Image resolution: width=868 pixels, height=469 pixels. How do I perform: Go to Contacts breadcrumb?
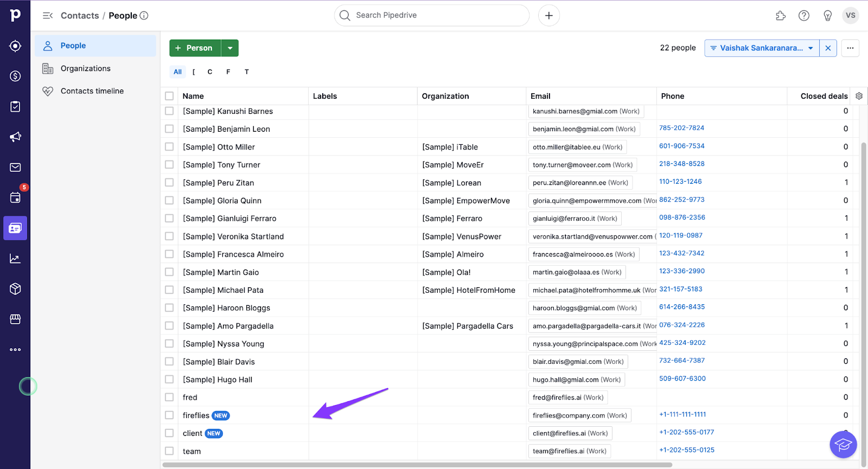[80, 16]
